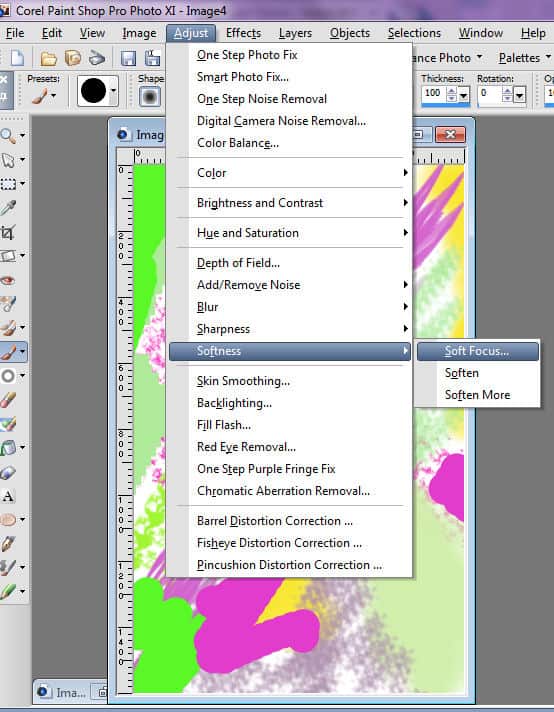Select the Selection marquee tool
554x712 pixels.
pyautogui.click(x=8, y=184)
